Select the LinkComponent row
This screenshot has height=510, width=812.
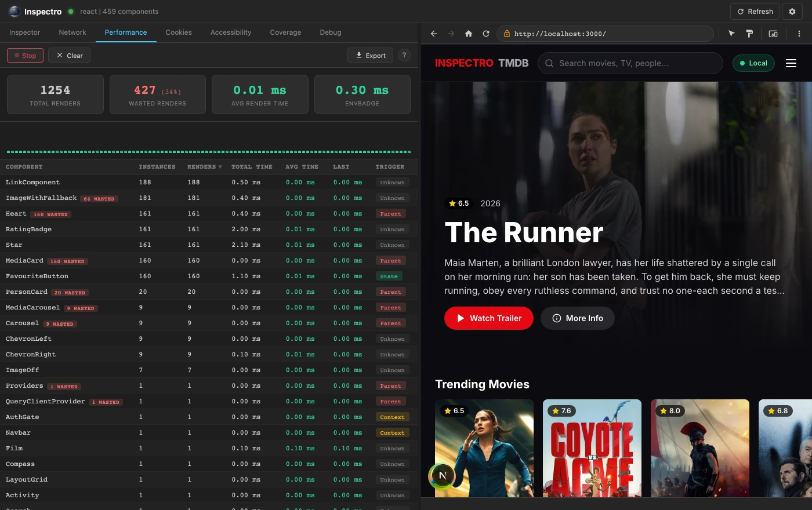tap(209, 183)
